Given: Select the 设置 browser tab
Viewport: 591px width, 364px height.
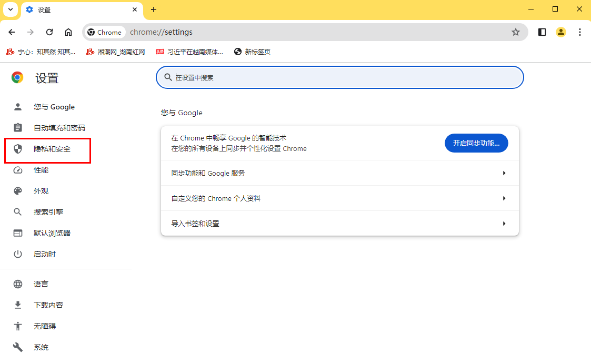Looking at the screenshot, I should pos(82,10).
